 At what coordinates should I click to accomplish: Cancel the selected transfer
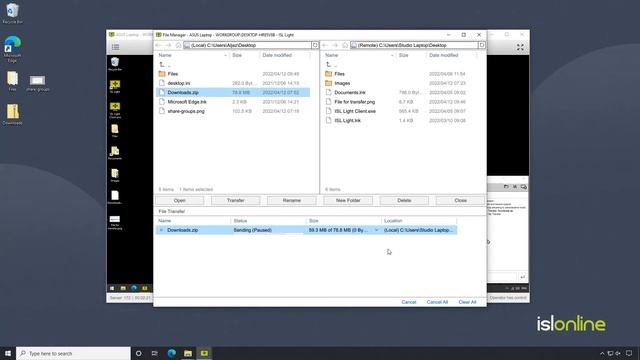point(409,302)
